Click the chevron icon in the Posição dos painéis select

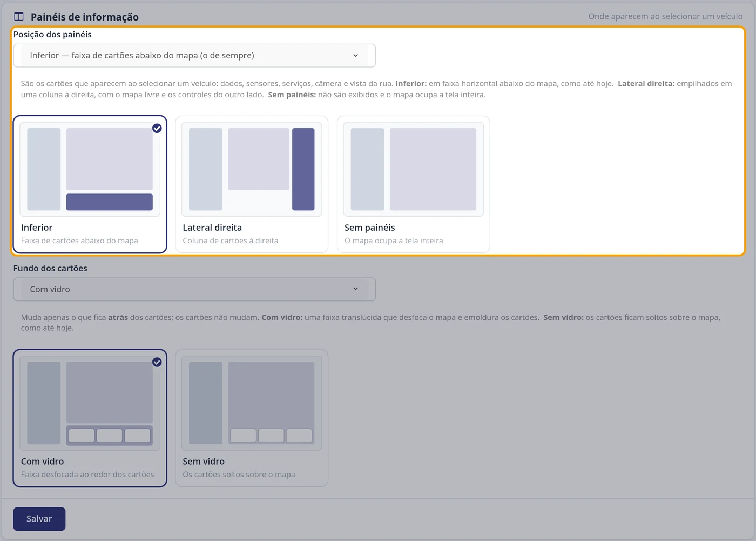(355, 56)
